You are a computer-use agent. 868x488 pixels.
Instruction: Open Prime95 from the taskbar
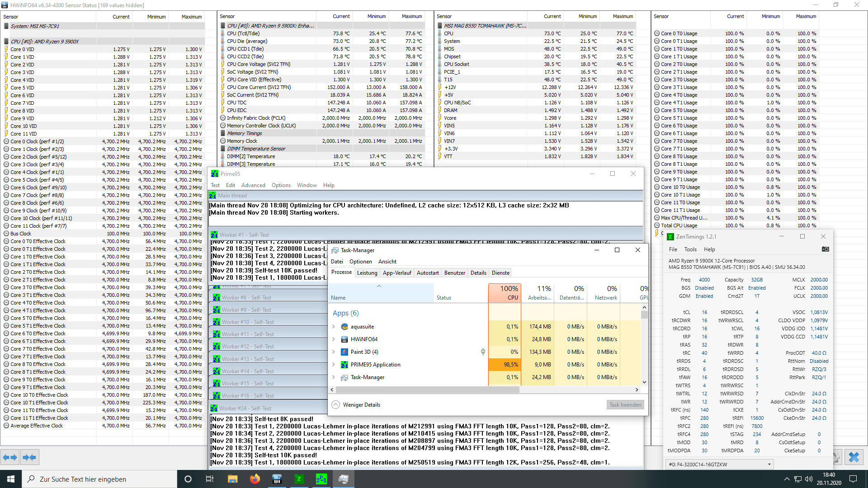pyautogui.click(x=321, y=479)
